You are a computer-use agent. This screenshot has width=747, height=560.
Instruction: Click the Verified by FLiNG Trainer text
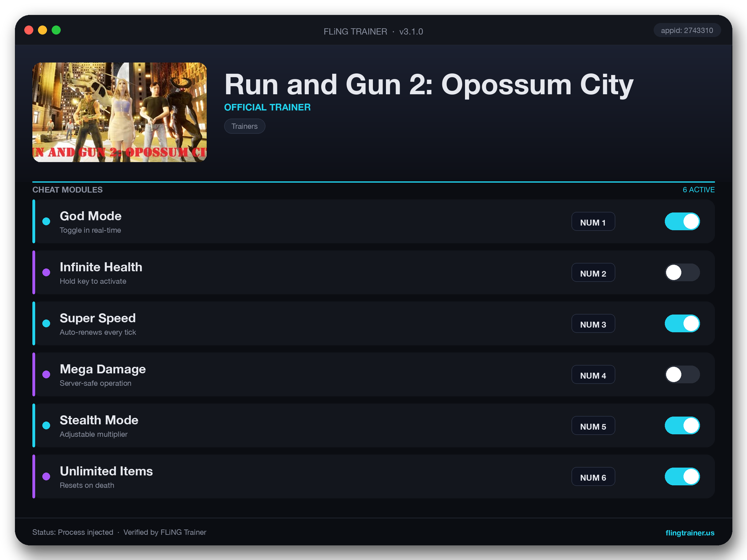pos(165,532)
